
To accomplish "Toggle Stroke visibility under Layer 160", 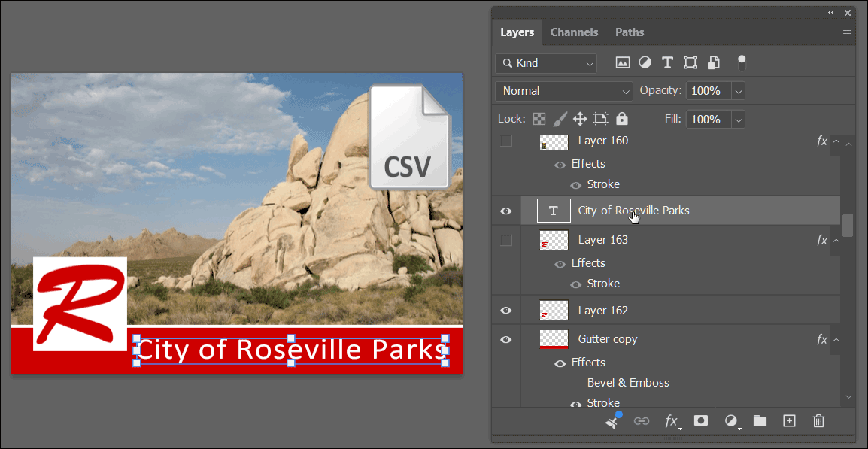I will (x=575, y=185).
